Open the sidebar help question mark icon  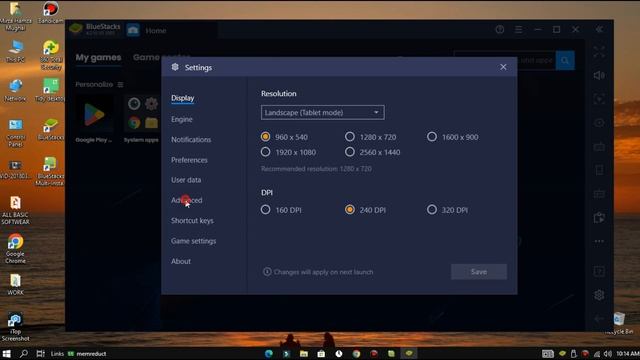pyautogui.click(x=599, y=271)
